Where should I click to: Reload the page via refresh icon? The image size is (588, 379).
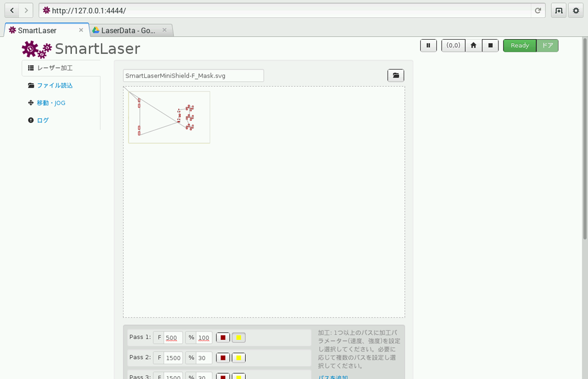[537, 10]
